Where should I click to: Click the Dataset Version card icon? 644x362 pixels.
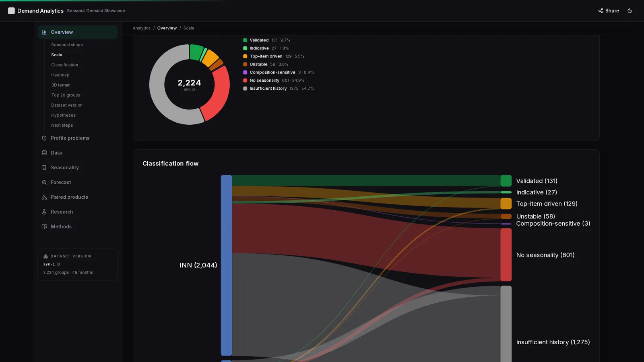click(x=45, y=256)
